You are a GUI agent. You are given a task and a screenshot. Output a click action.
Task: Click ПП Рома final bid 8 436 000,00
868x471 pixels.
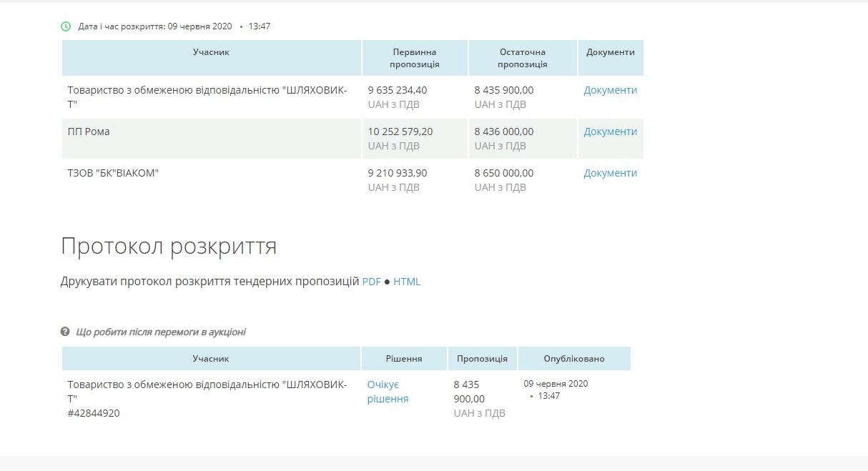(503, 132)
